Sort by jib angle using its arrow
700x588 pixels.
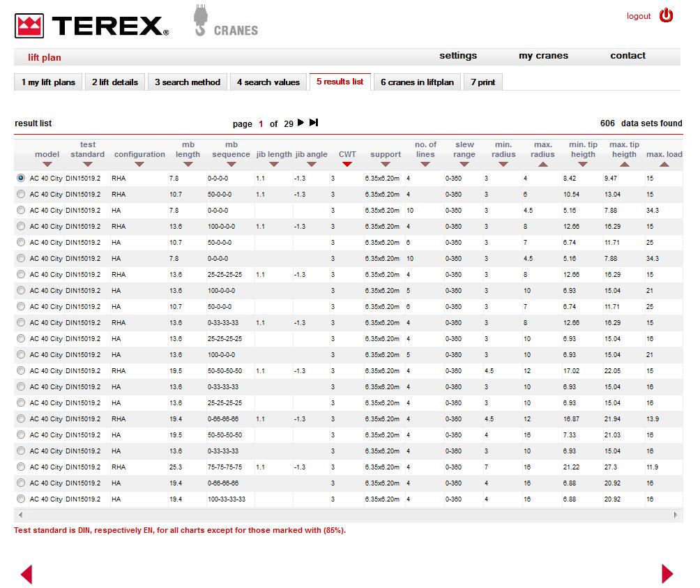pyautogui.click(x=312, y=165)
